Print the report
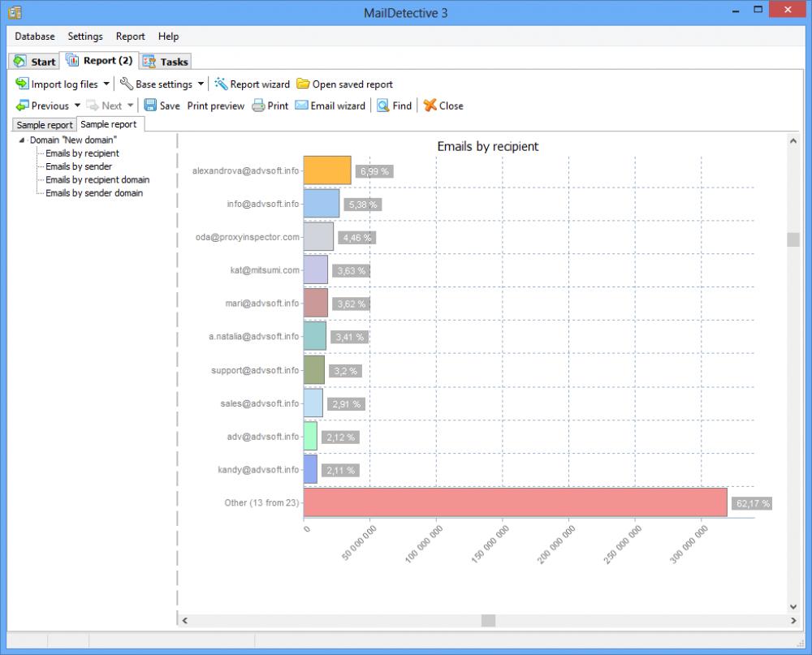Viewport: 812px width, 655px height. click(270, 105)
